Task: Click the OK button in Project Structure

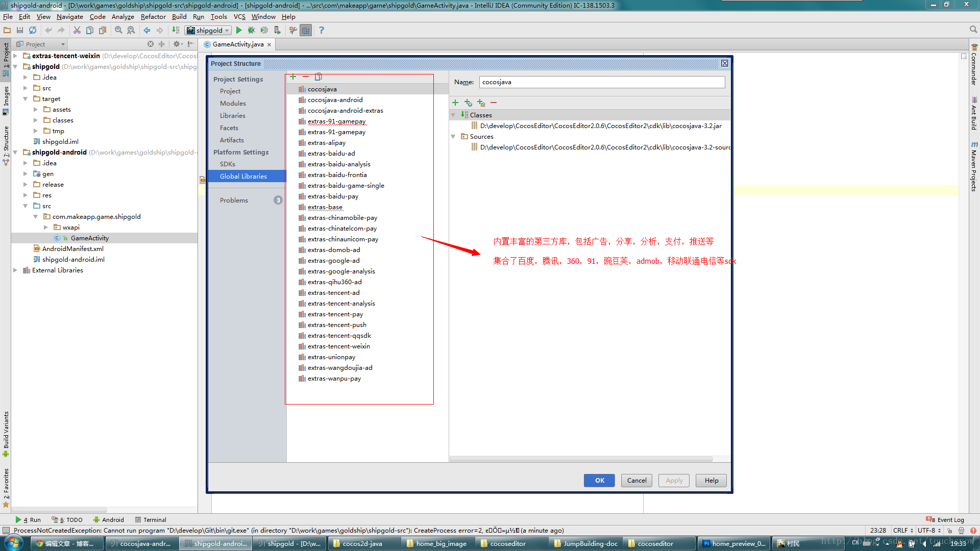Action: [599, 481]
